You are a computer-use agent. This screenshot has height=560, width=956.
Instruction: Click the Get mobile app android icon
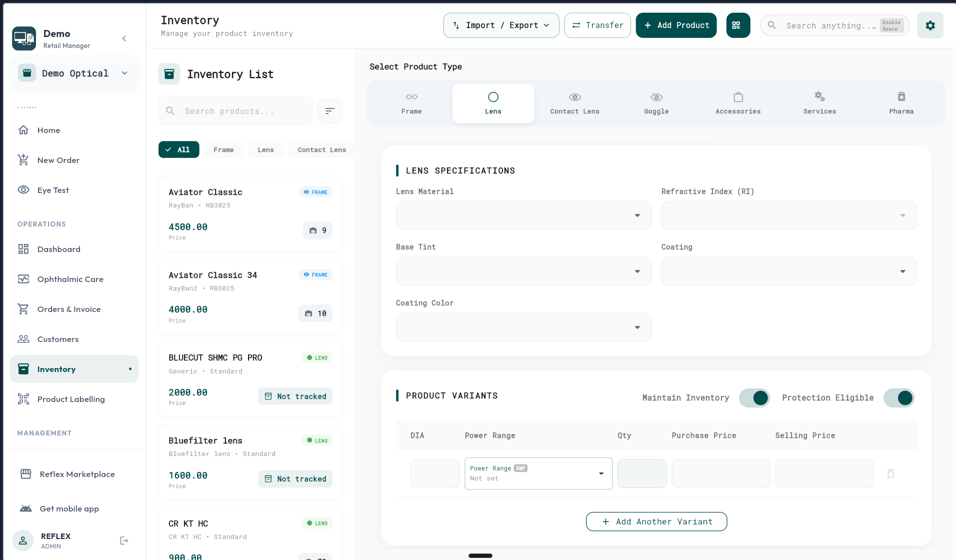pos(26,508)
